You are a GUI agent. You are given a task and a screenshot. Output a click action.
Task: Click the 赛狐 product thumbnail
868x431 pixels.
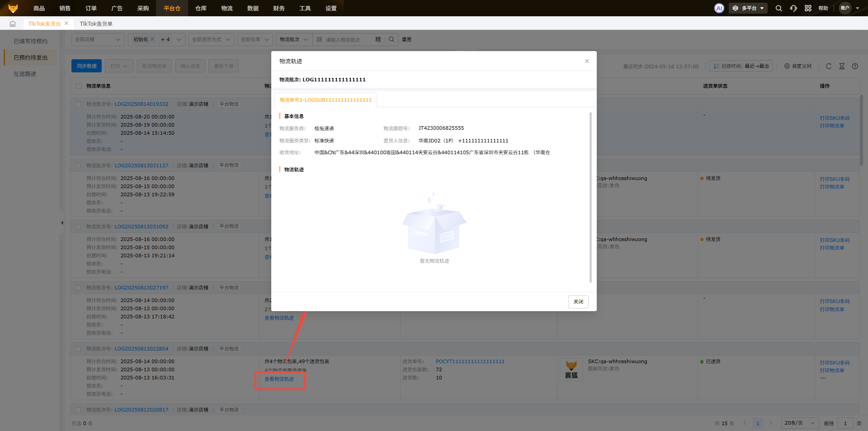tap(571, 369)
